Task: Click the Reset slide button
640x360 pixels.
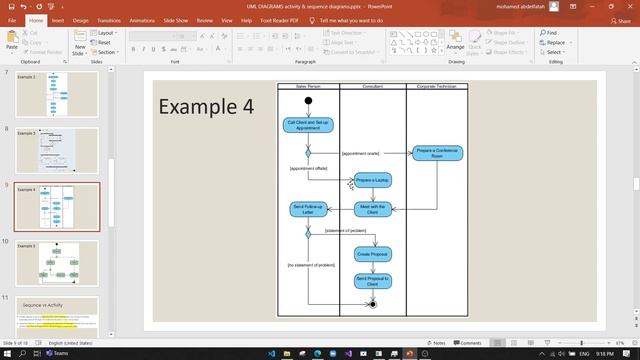Action: (101, 42)
